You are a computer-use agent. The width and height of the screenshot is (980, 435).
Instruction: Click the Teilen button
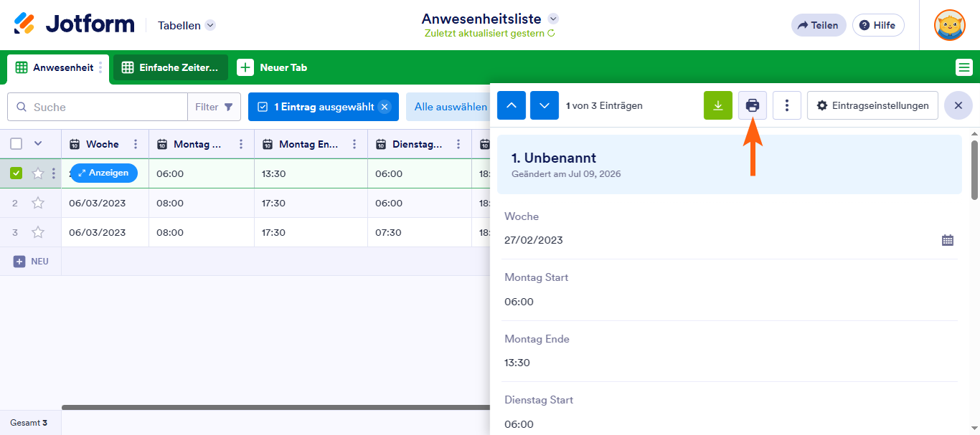(819, 25)
